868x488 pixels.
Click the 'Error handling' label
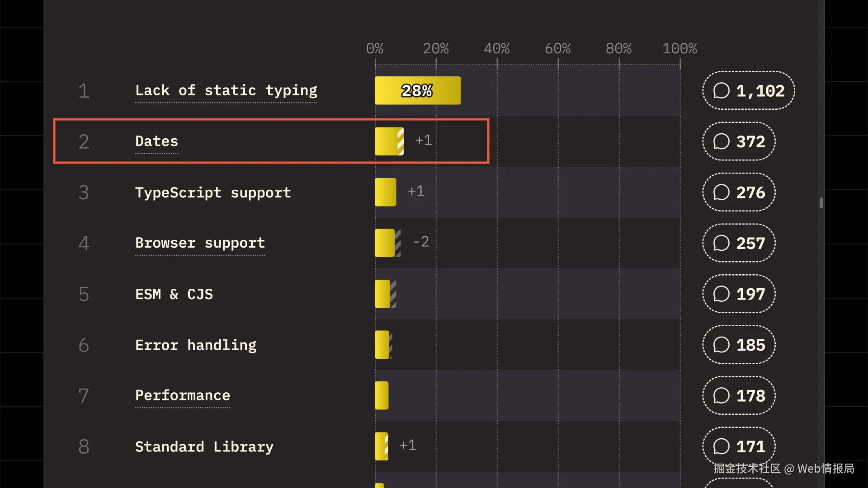(196, 345)
